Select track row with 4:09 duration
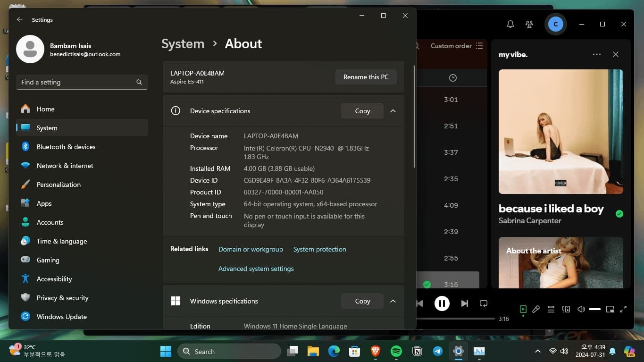This screenshot has height=362, width=644. [451, 205]
